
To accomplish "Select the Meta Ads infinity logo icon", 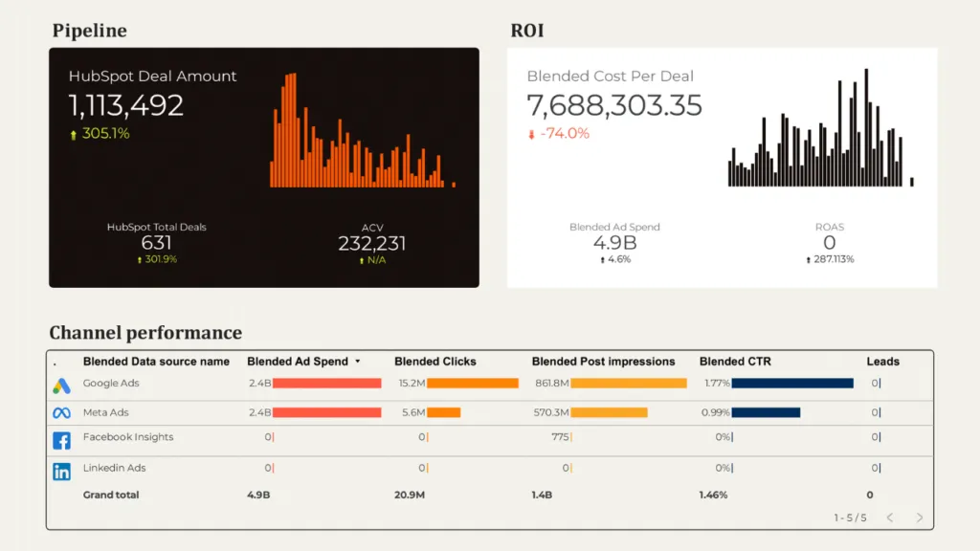I will pyautogui.click(x=60, y=412).
